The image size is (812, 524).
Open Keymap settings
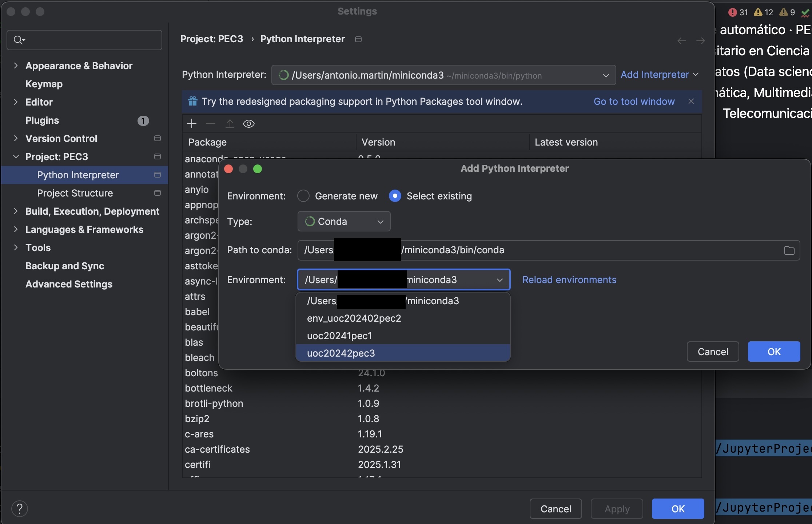(44, 84)
